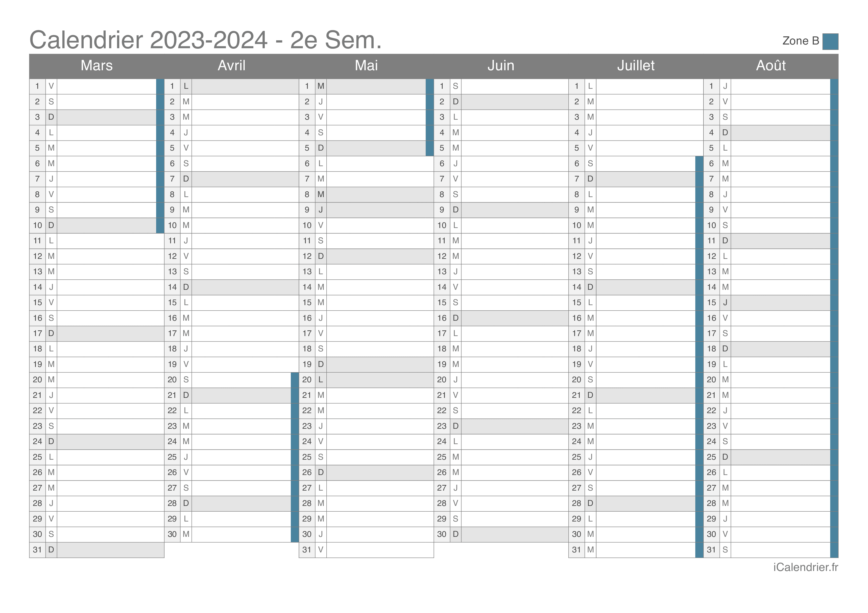This screenshot has height=613, width=868.
Task: Click the iCalendrier.fr footer text
Action: pyautogui.click(x=806, y=567)
